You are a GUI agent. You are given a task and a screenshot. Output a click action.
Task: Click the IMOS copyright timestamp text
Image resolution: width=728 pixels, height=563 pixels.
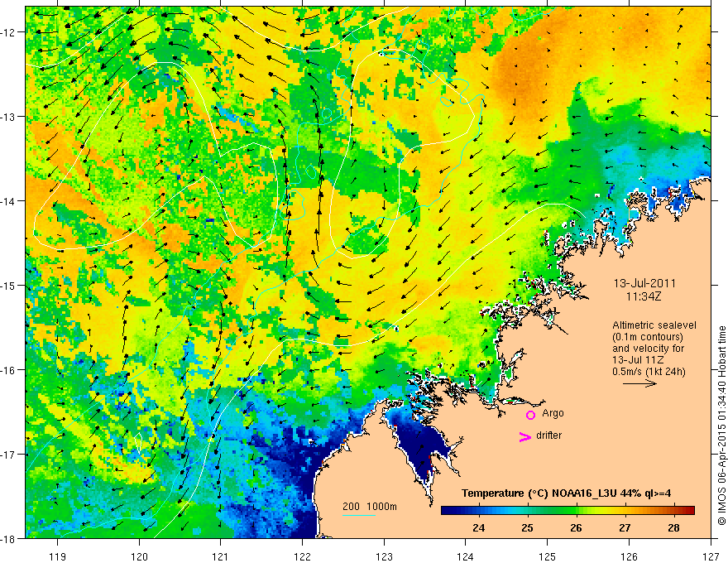point(721,426)
